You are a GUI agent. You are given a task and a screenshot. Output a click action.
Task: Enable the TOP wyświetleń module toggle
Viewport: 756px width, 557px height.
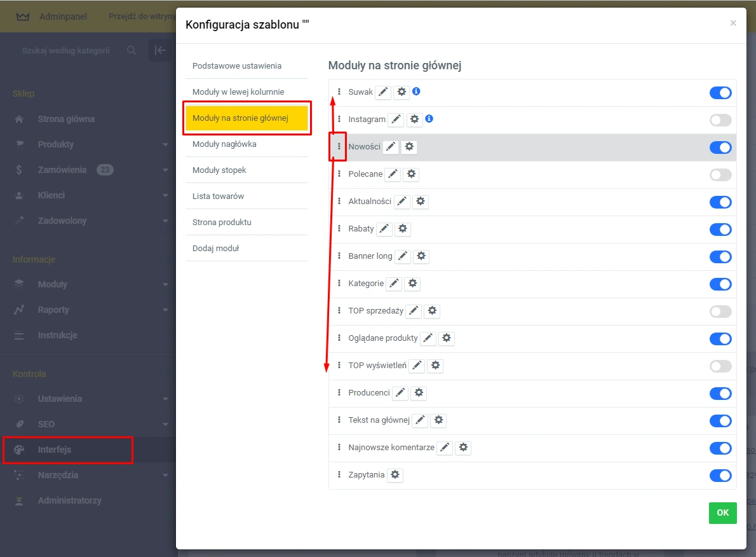(x=720, y=366)
